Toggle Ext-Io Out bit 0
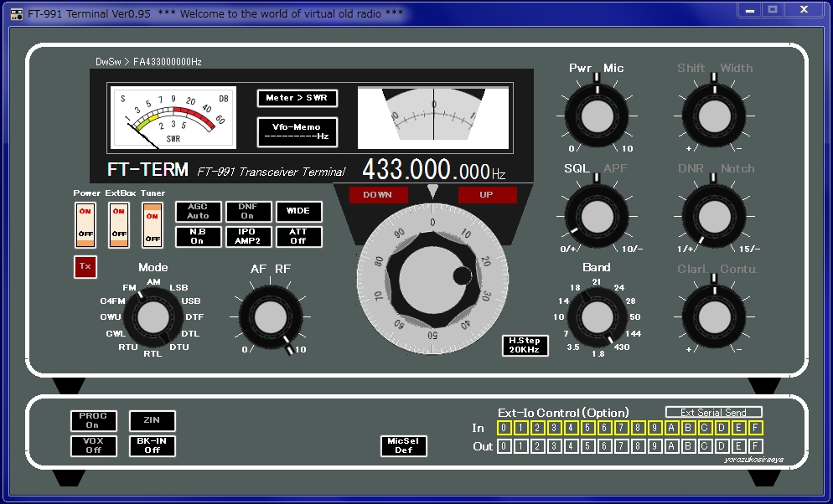The height and width of the screenshot is (504, 833). coord(504,446)
